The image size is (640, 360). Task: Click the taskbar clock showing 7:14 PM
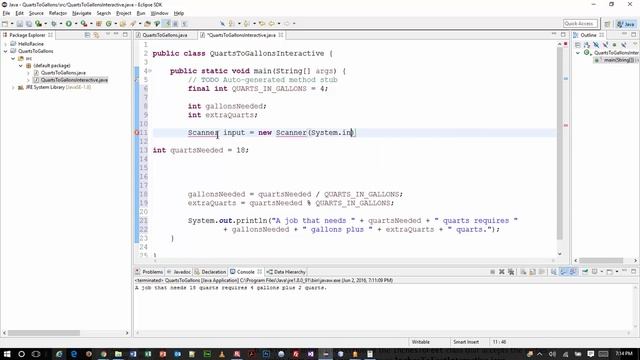(623, 353)
